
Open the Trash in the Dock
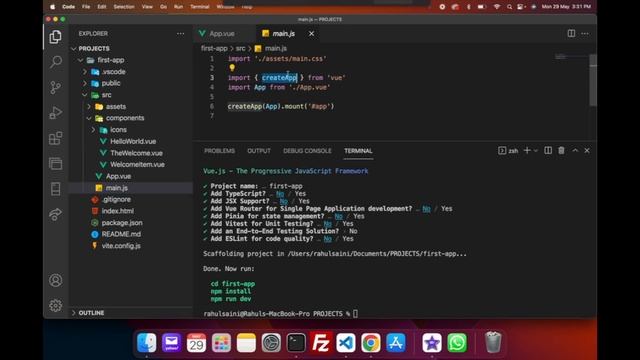pos(493,342)
